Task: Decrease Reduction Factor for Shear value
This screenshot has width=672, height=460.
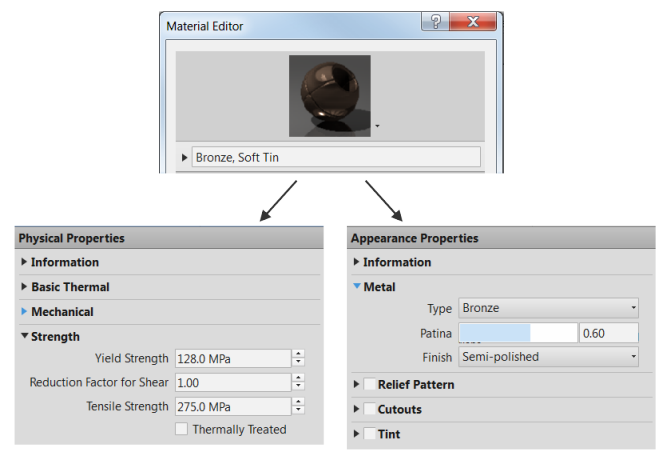Action: pyautogui.click(x=298, y=386)
